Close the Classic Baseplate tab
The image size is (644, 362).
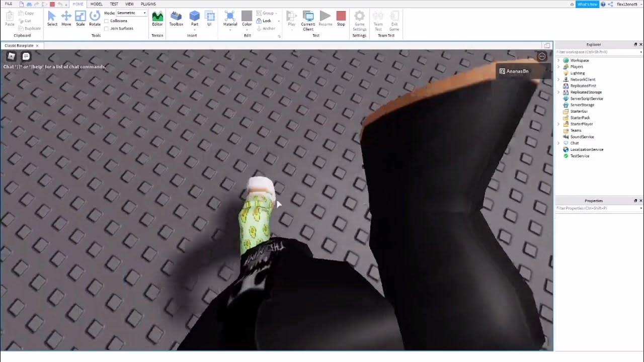click(x=37, y=46)
